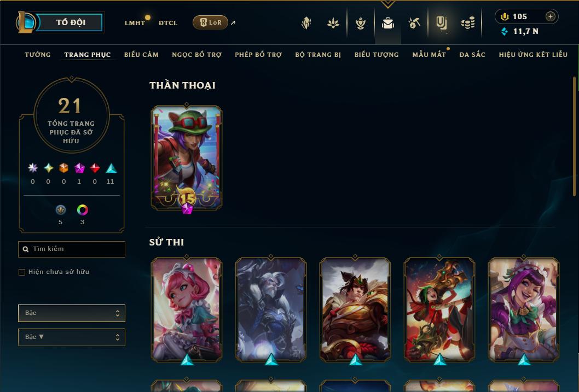The image size is (579, 392).
Task: Select the mythic Teemo-hat skin thumbnail
Action: (x=187, y=158)
